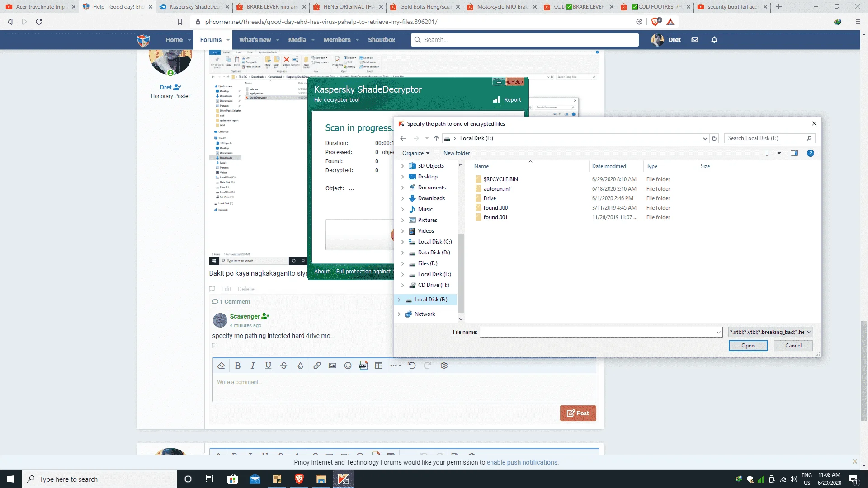Select the found.000 folder
868x488 pixels.
495,208
